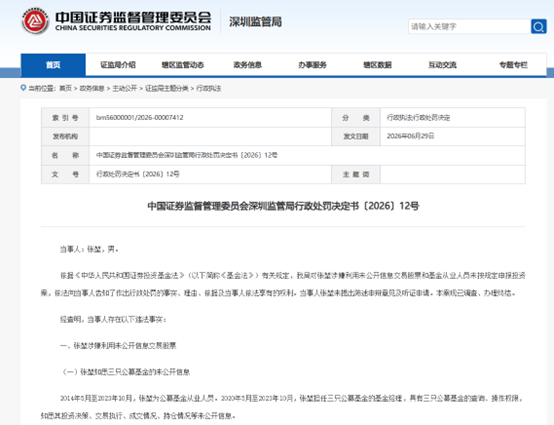Open the 辖区监管动态 menu item
554x425 pixels.
pos(183,65)
